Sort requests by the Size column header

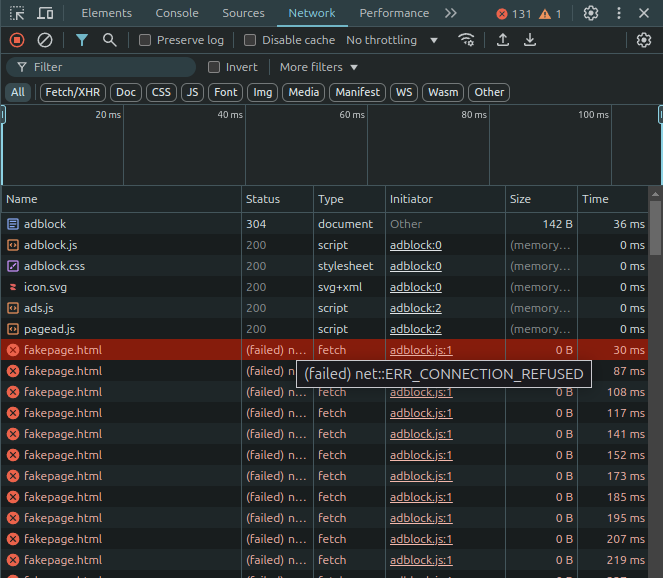point(541,199)
